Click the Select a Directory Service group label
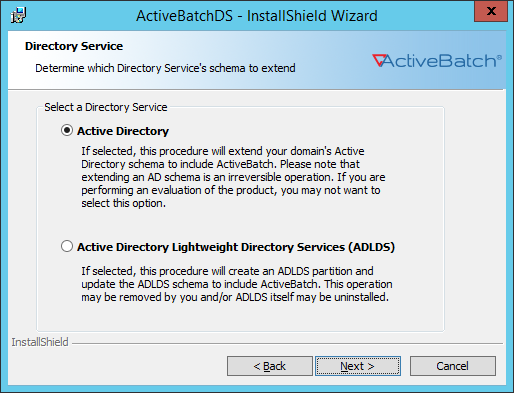 106,107
